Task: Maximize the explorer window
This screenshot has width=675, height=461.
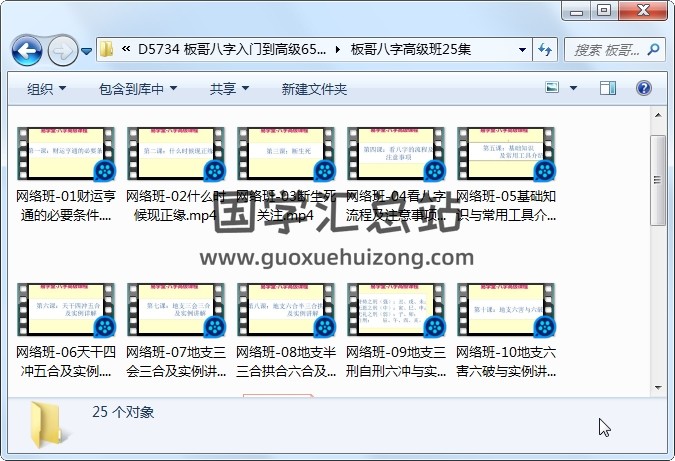Action: [604, 11]
